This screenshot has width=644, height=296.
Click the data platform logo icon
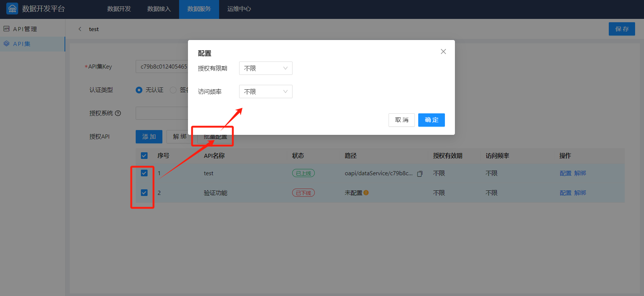12,9
